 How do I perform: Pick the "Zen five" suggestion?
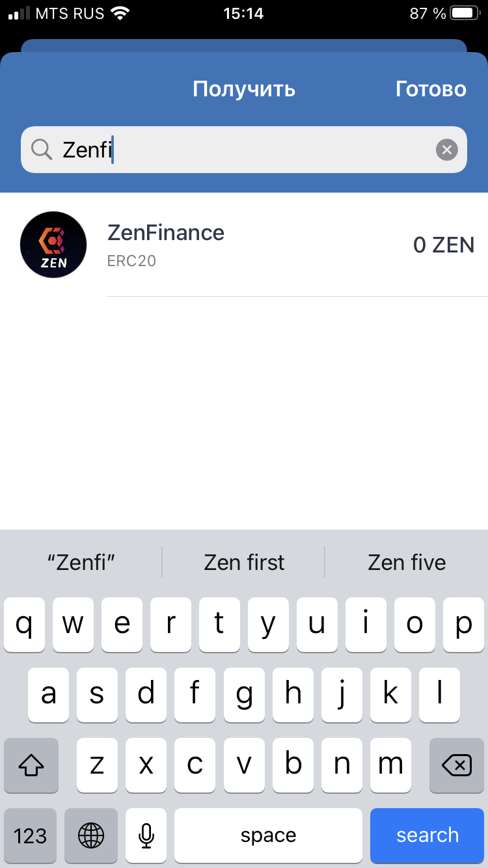click(407, 562)
